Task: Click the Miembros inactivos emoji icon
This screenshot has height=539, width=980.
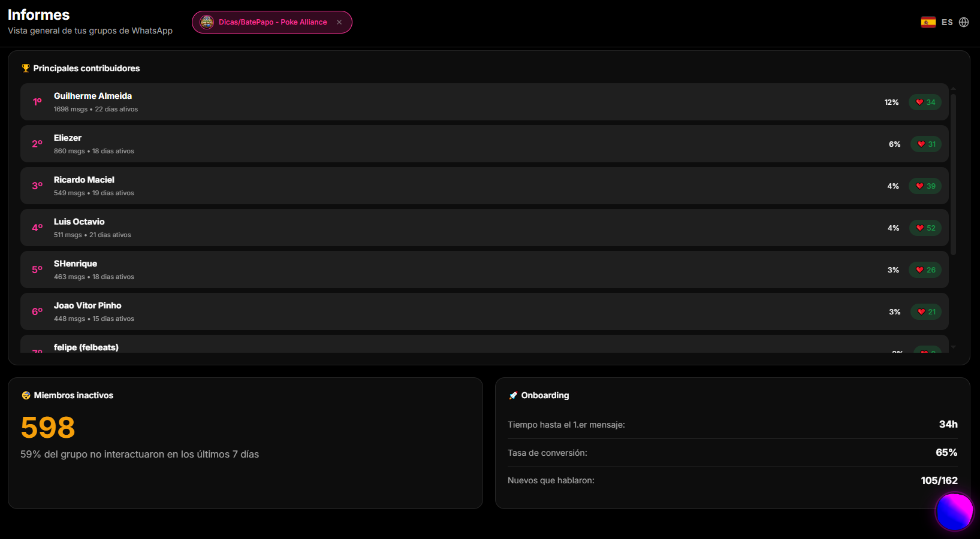Action: tap(26, 395)
